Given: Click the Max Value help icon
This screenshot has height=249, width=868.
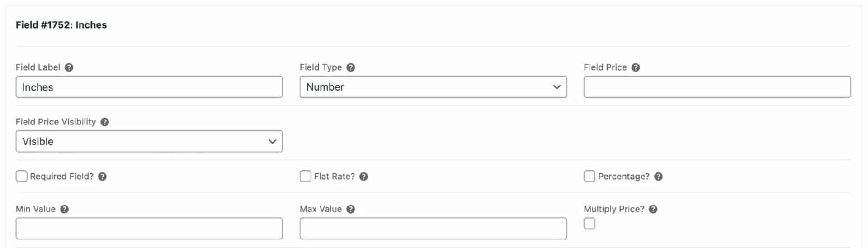Looking at the screenshot, I should click(351, 209).
